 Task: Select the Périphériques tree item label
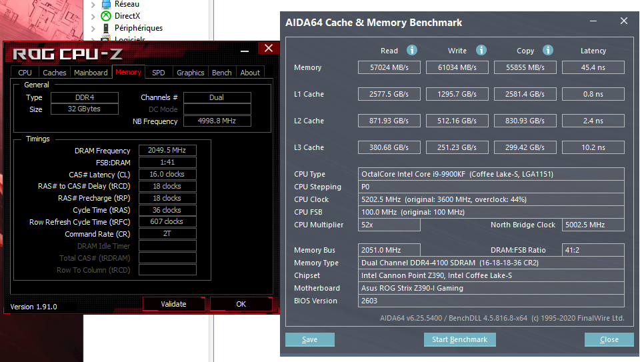tap(139, 28)
